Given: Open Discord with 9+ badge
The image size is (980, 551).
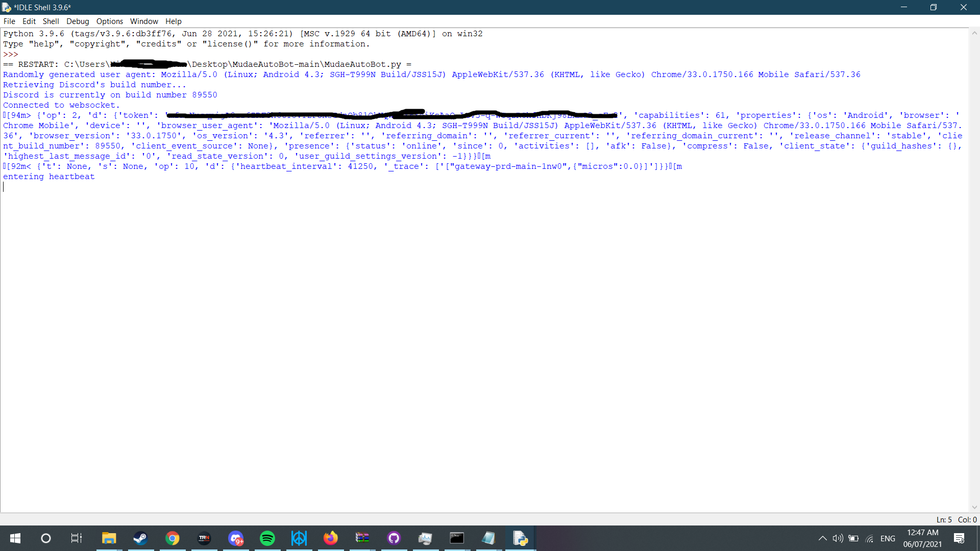Looking at the screenshot, I should click(236, 538).
